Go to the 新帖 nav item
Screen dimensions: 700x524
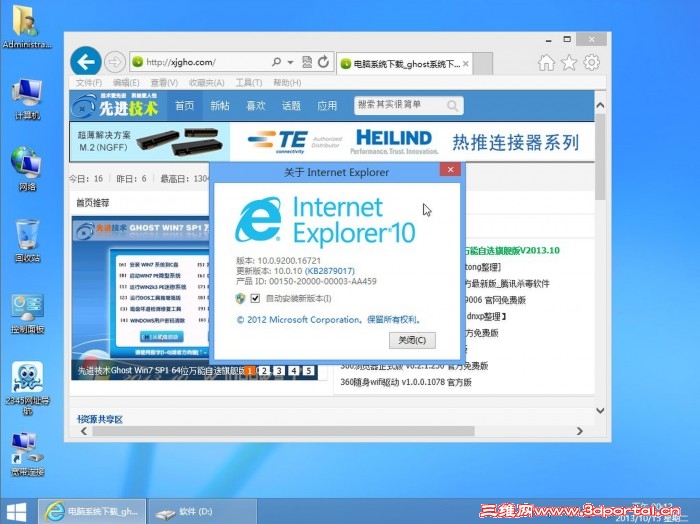[x=220, y=106]
